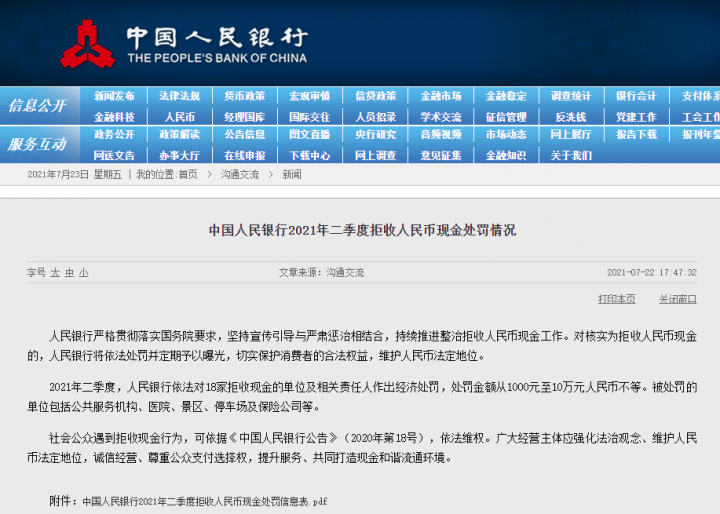
Task: Open 信贷政策 navigation entry
Action: tap(376, 96)
